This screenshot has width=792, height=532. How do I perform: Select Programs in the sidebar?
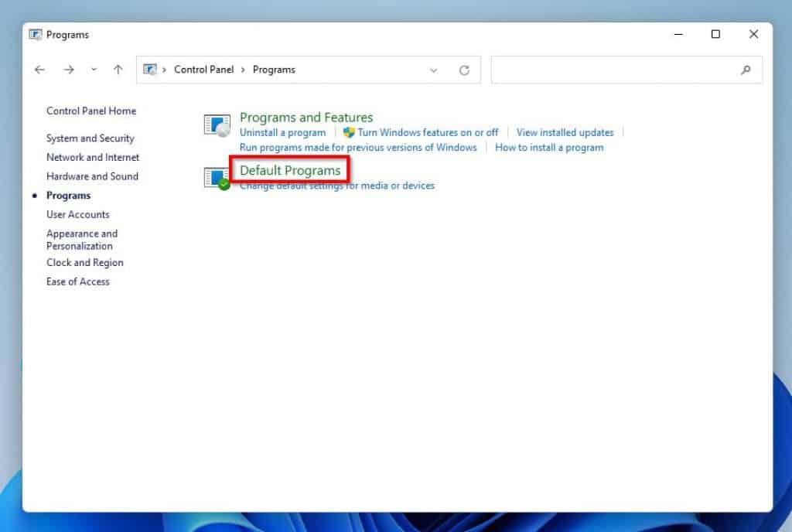(x=69, y=196)
